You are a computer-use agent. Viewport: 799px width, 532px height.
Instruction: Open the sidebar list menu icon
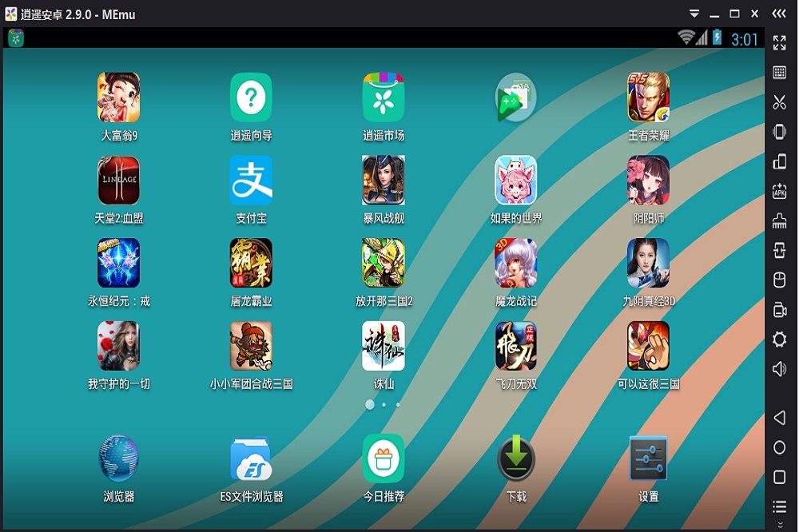coord(779,506)
